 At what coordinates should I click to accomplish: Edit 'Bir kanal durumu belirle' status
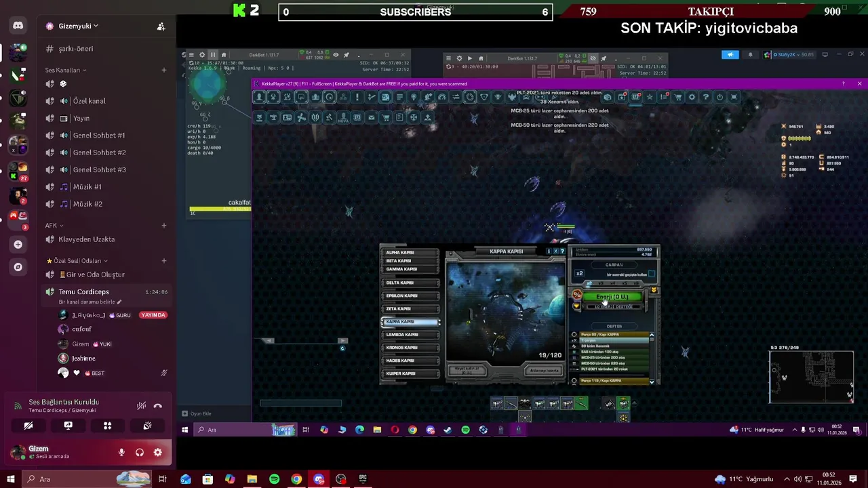(x=90, y=302)
